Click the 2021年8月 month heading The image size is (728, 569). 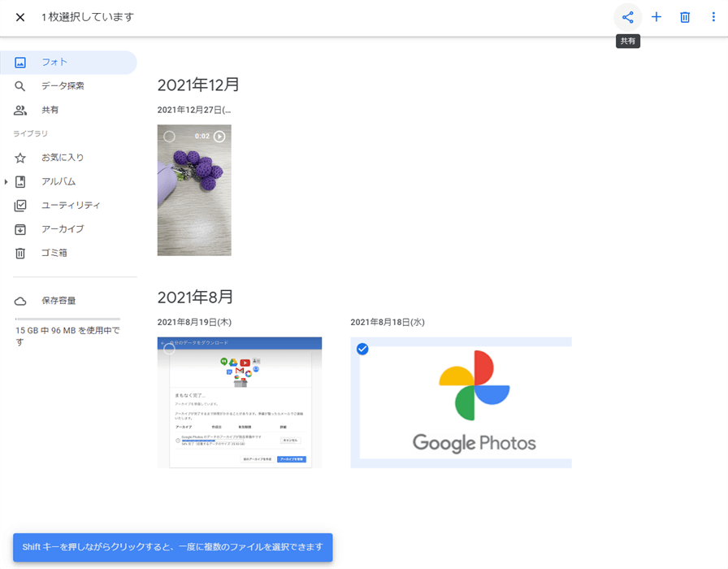[x=195, y=298]
